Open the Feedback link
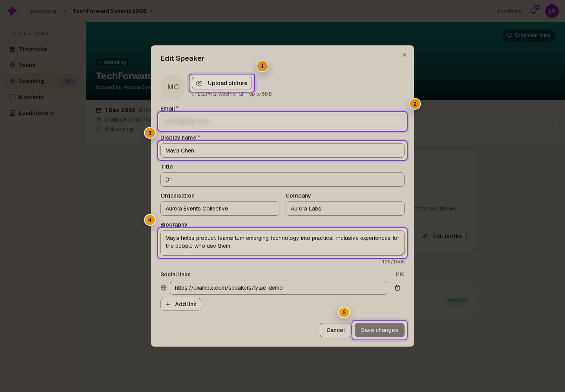This screenshot has height=392, width=565. 509,11
